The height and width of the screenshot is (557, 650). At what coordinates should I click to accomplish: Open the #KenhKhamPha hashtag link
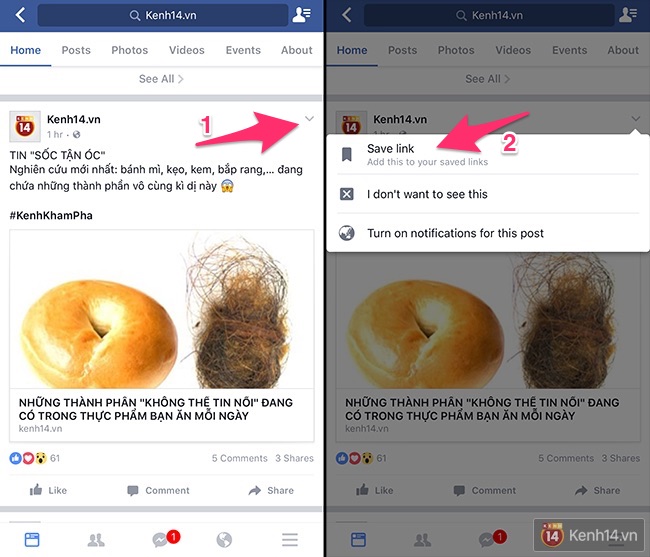(x=51, y=216)
